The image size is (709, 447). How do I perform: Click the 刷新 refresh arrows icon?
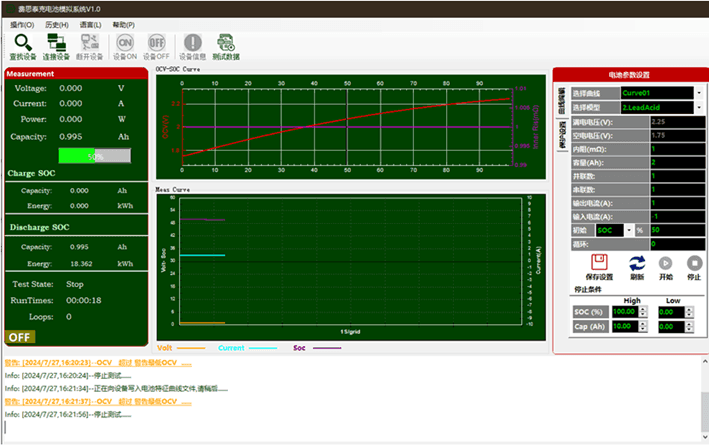(x=637, y=263)
